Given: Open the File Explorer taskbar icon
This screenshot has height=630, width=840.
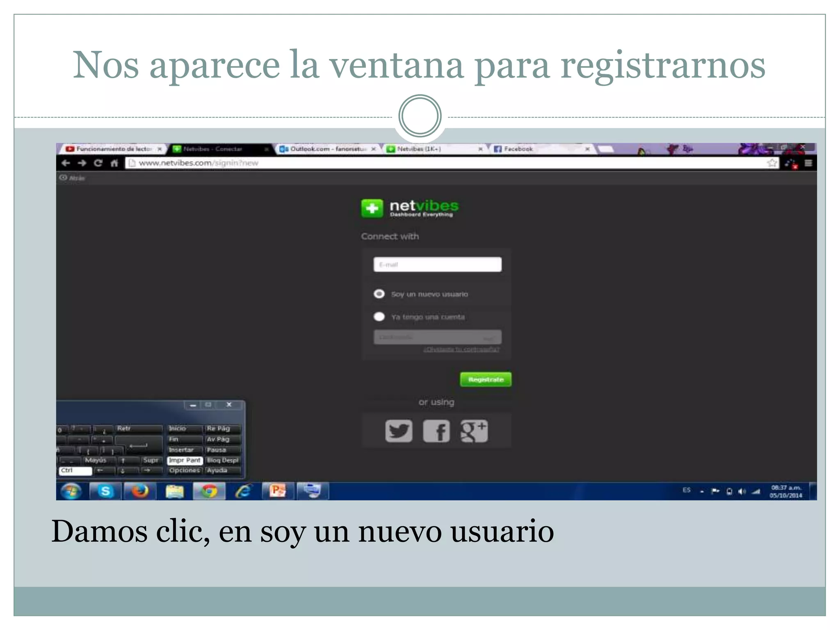Looking at the screenshot, I should pos(174,491).
